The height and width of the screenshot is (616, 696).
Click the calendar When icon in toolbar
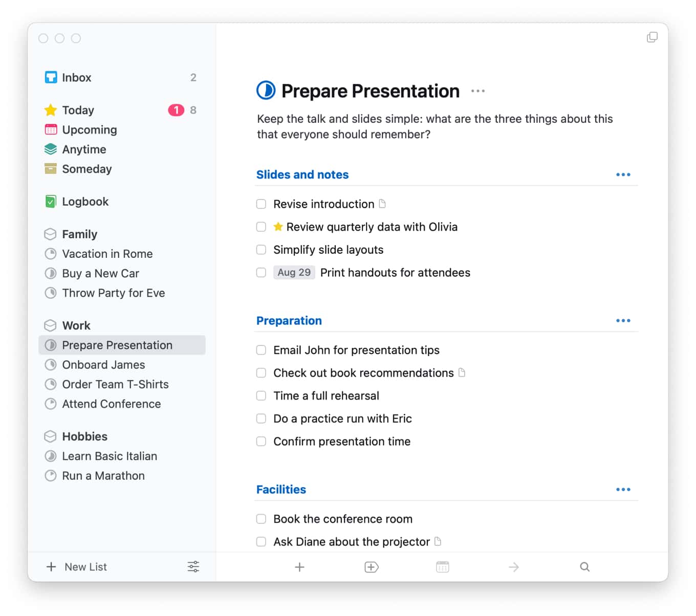point(443,567)
